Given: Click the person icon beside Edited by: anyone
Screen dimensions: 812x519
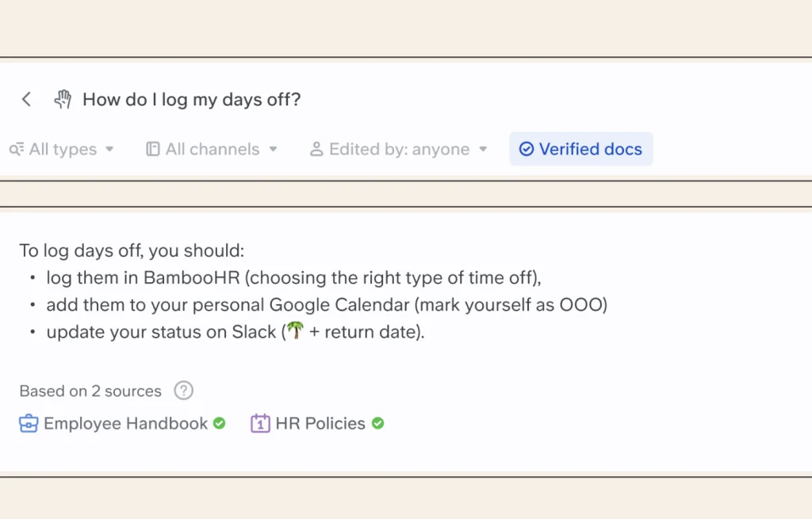Looking at the screenshot, I should (317, 149).
